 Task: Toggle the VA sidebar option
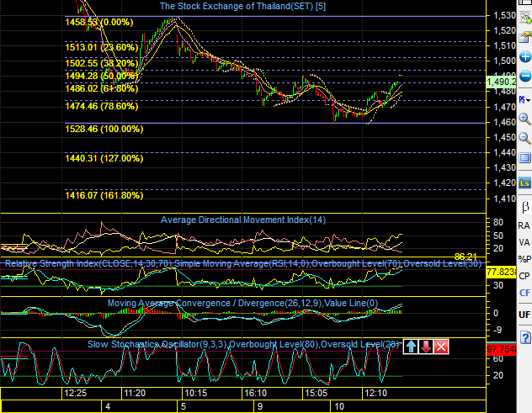click(524, 242)
